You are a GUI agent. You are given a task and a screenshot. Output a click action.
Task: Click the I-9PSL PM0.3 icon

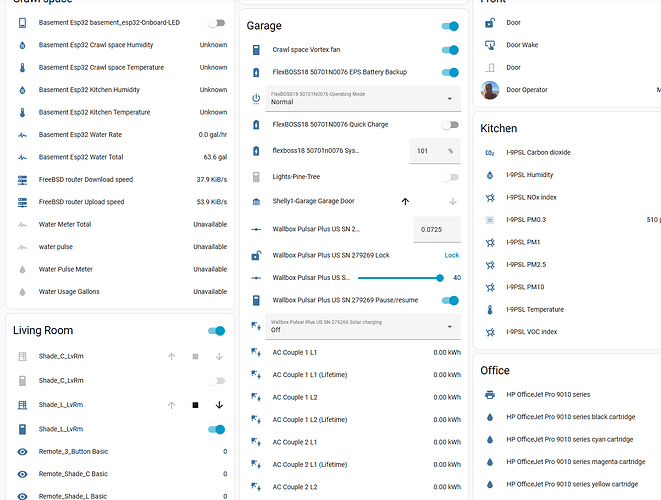click(490, 220)
